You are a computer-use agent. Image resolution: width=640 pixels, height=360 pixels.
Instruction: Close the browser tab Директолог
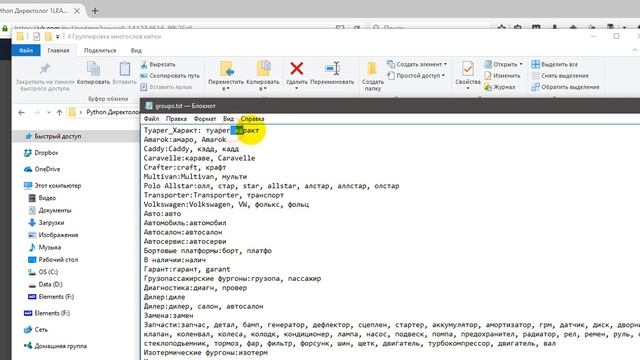tap(77, 11)
